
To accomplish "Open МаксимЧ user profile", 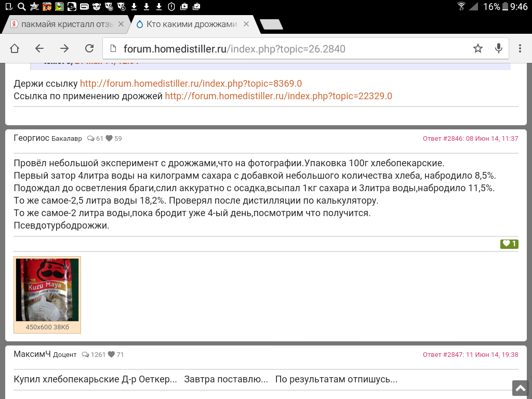I will 32,354.
